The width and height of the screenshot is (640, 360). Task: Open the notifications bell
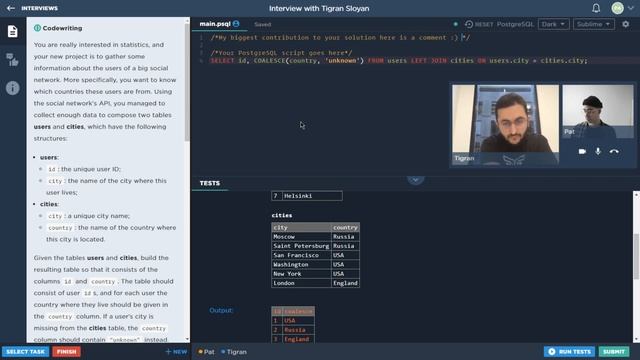[596, 8]
